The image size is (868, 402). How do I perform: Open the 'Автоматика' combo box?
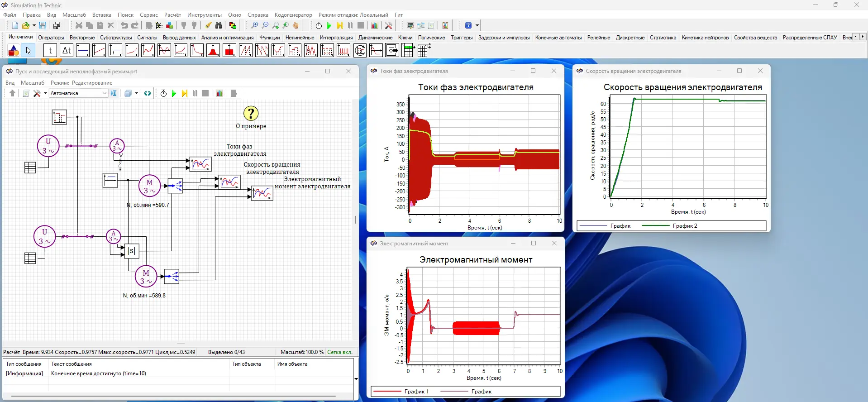(78, 93)
